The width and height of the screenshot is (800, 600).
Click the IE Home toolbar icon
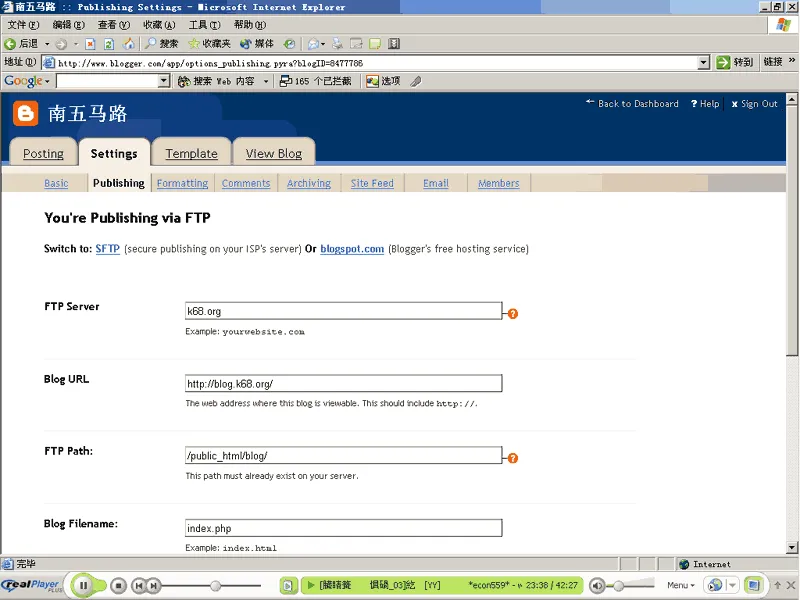click(128, 44)
